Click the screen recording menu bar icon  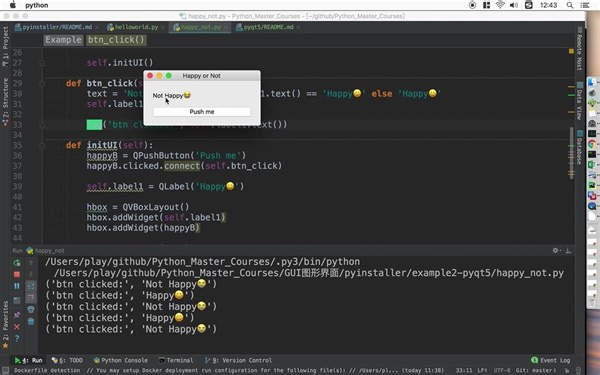click(473, 5)
